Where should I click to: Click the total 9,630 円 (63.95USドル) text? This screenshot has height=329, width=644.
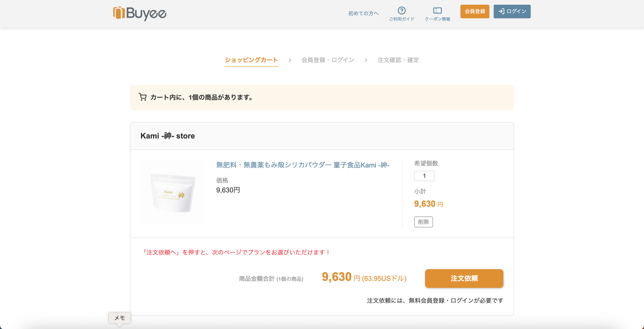[364, 277]
